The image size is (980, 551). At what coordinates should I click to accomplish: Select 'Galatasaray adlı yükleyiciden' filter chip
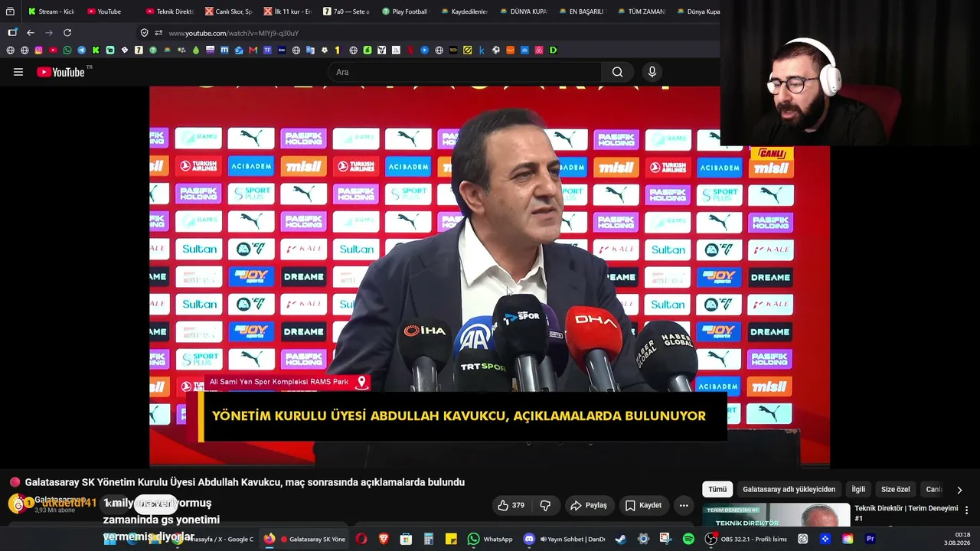[789, 489]
